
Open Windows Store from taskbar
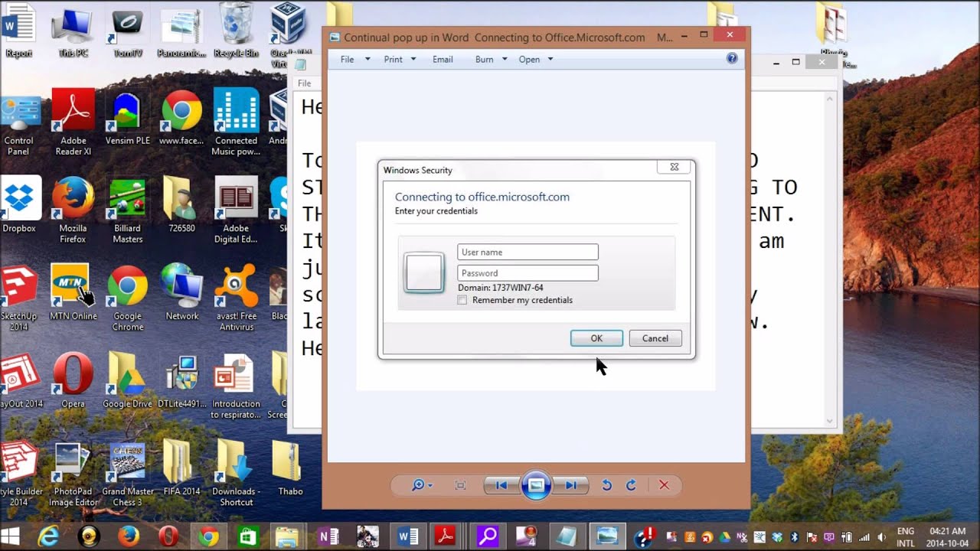pyautogui.click(x=248, y=536)
